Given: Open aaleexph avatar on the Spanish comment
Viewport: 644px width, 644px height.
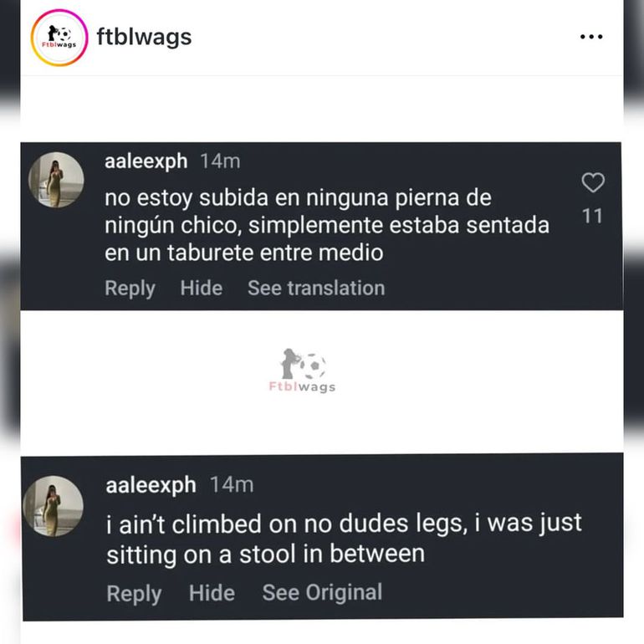Looking at the screenshot, I should point(56,180).
